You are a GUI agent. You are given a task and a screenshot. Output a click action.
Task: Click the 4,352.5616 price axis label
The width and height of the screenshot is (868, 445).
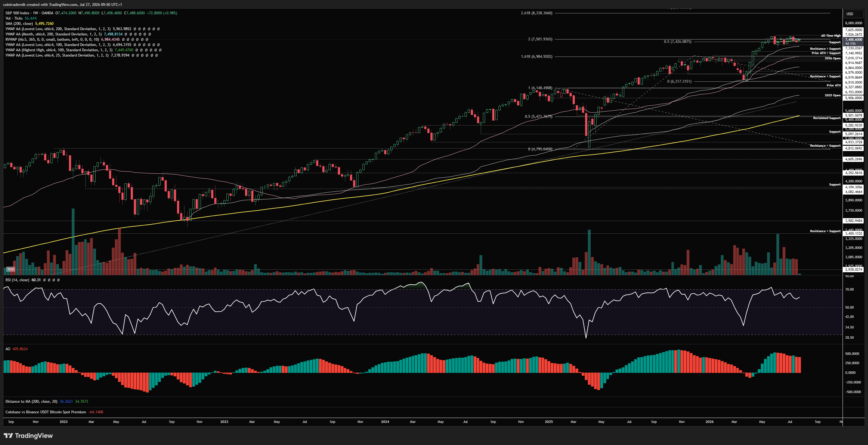click(x=853, y=173)
